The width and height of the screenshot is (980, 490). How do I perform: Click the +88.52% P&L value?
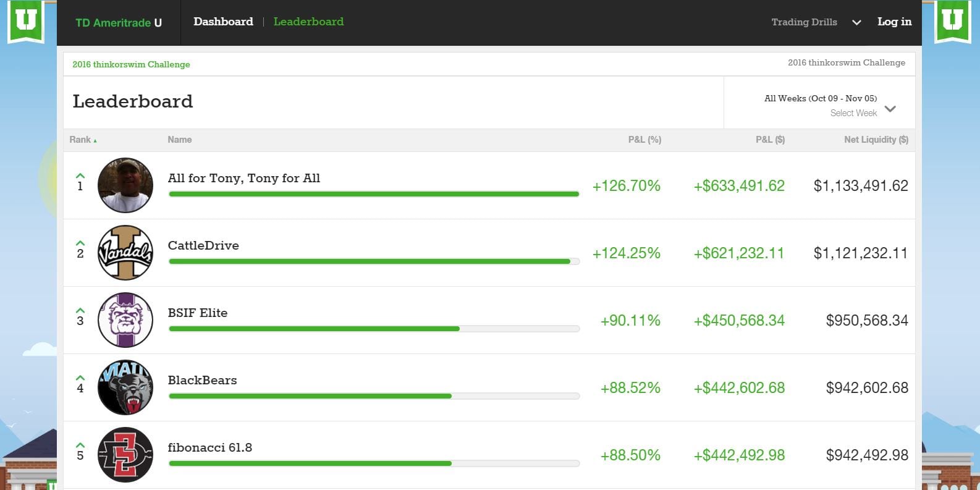630,387
